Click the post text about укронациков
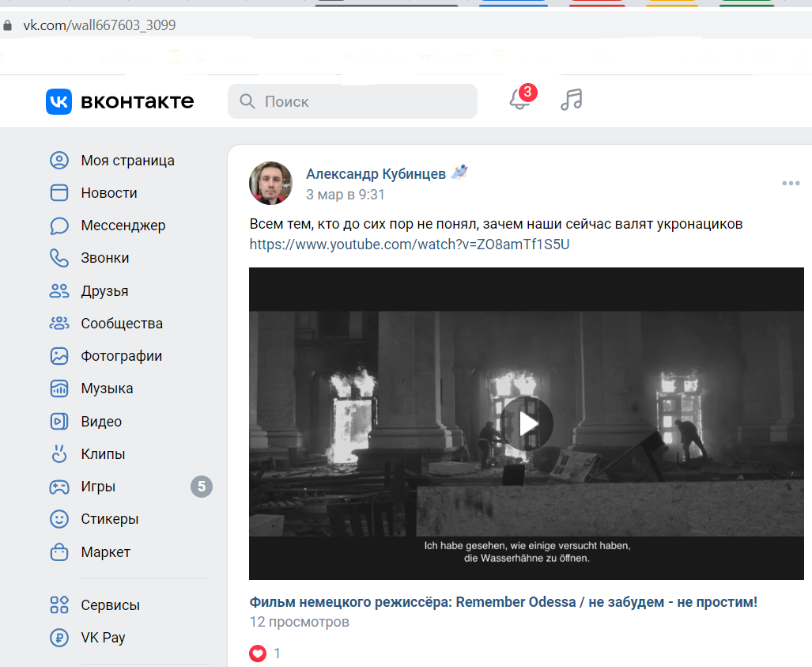This screenshot has width=812, height=667. pos(496,224)
